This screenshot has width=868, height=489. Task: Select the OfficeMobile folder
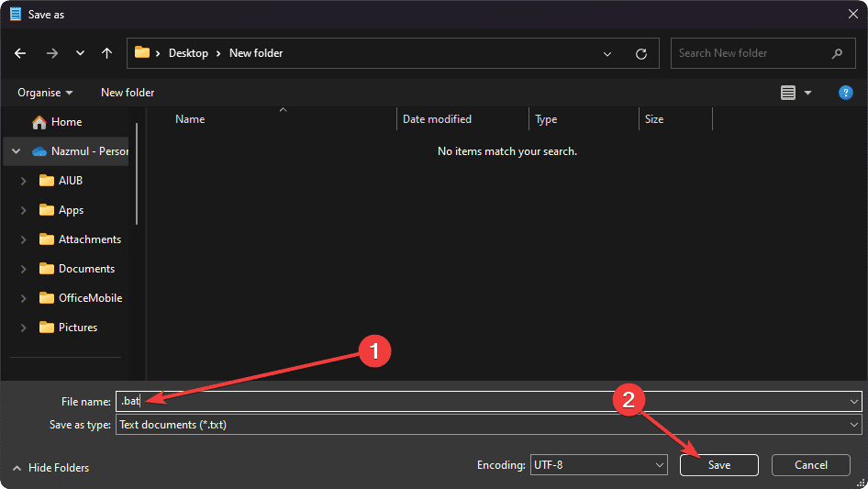pyautogui.click(x=81, y=298)
